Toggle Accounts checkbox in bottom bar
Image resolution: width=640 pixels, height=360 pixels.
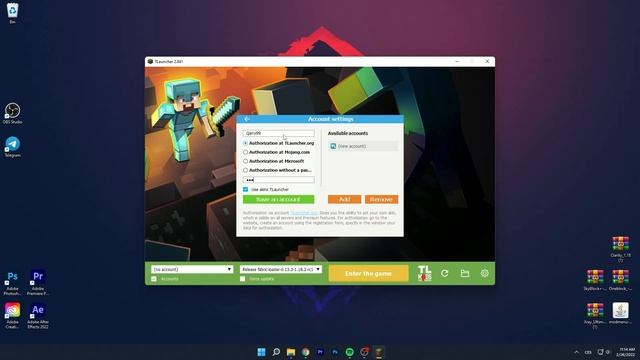[x=154, y=279]
